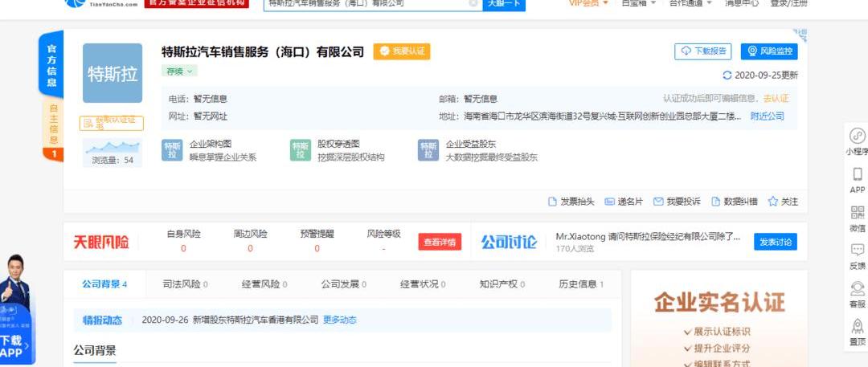
Task: Select the 公司发展 tab
Action: tap(343, 284)
